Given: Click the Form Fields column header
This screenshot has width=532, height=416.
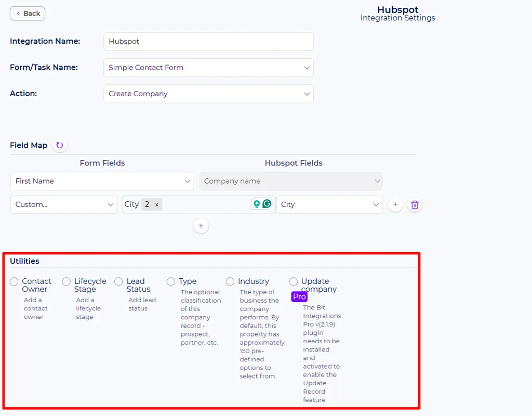Looking at the screenshot, I should [102, 163].
